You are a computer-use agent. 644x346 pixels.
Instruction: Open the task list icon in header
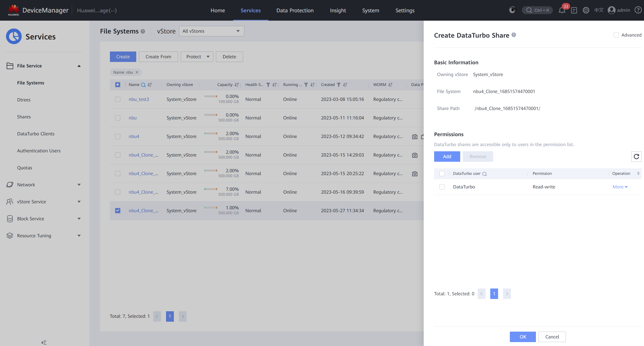tap(574, 10)
